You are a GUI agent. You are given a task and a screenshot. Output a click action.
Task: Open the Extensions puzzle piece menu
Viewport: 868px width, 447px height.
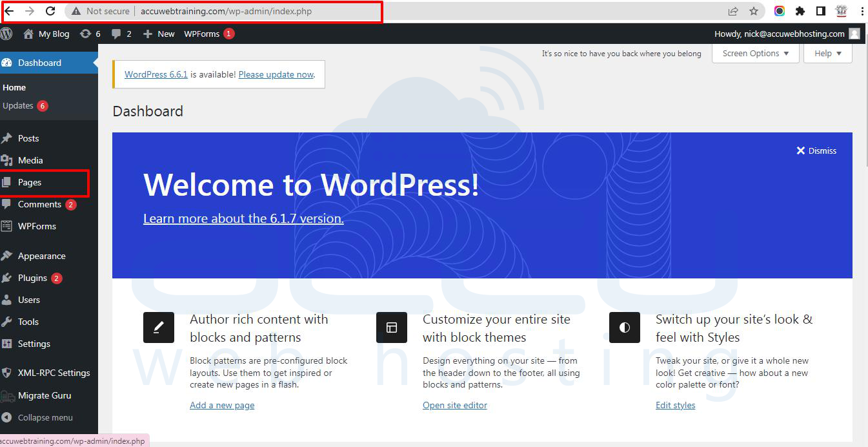pos(800,11)
